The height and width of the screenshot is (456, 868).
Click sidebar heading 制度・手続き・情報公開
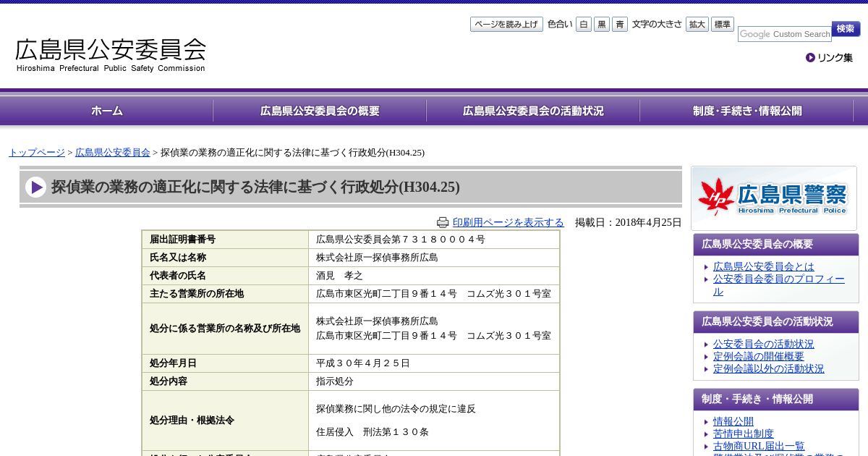[776, 400]
